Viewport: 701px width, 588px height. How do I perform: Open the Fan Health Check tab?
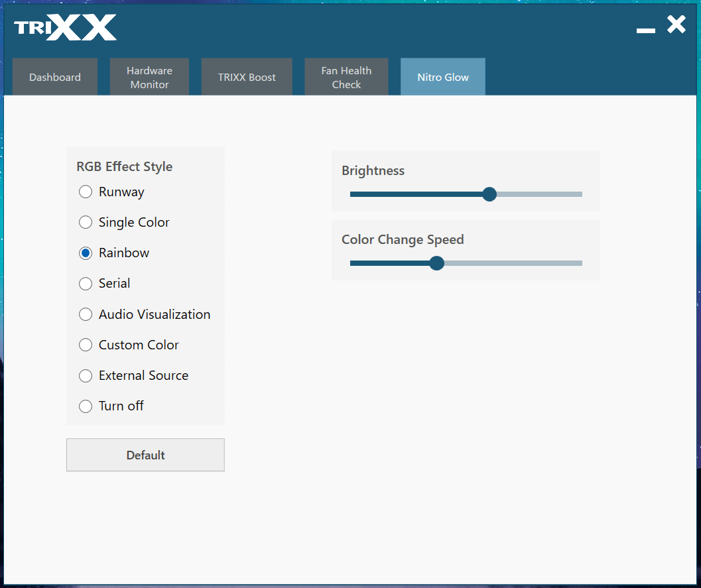pyautogui.click(x=346, y=77)
